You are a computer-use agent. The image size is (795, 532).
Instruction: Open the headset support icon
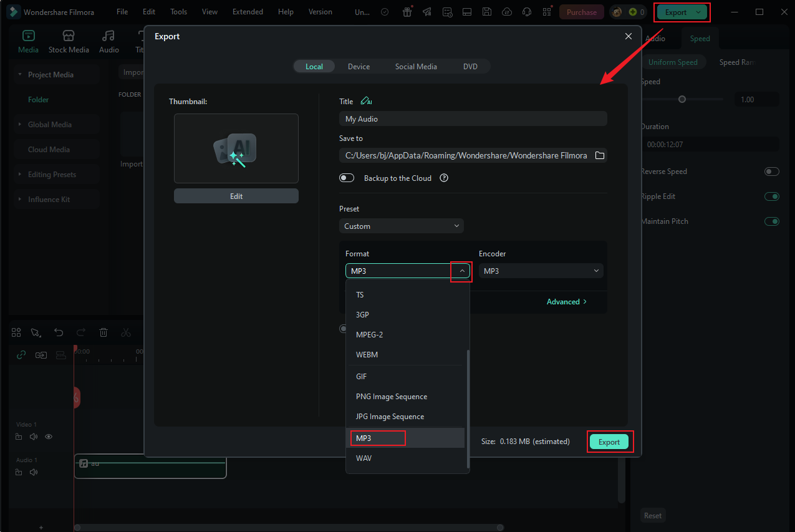coord(527,12)
